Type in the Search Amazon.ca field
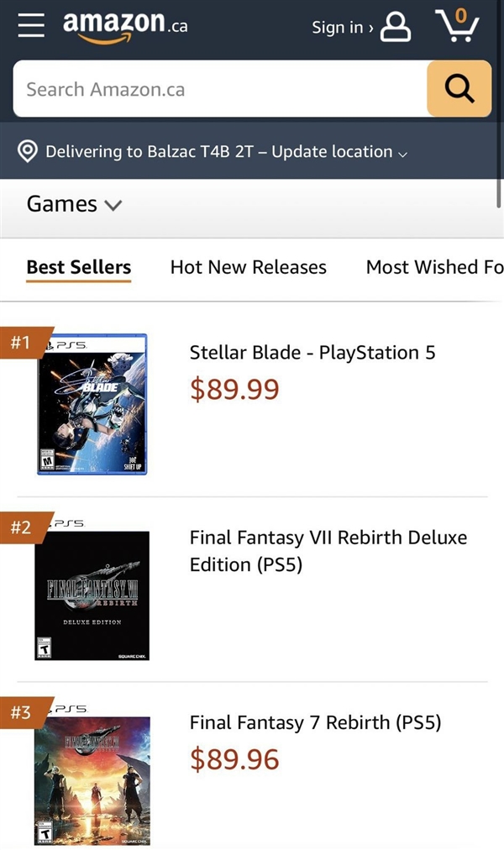 tap(218, 89)
